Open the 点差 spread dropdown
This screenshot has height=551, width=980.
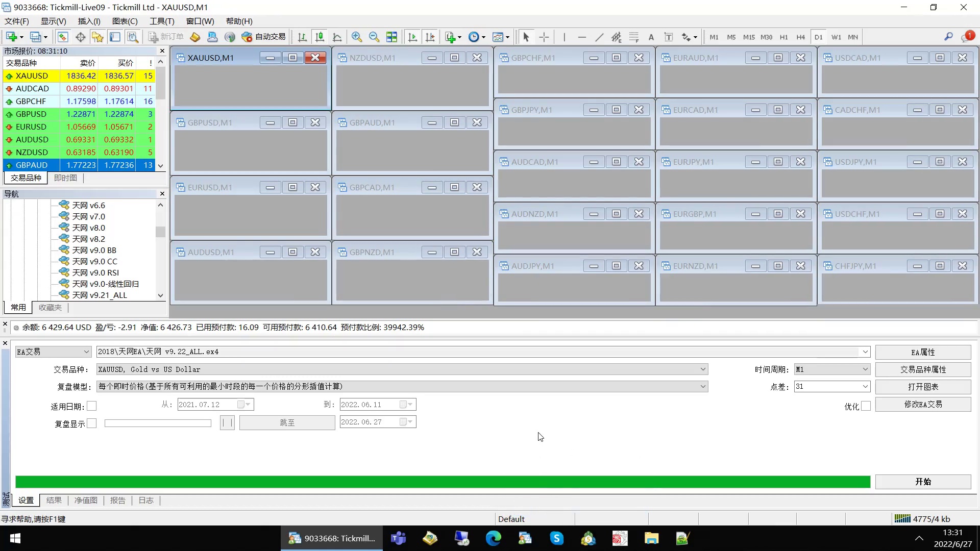pyautogui.click(x=865, y=387)
